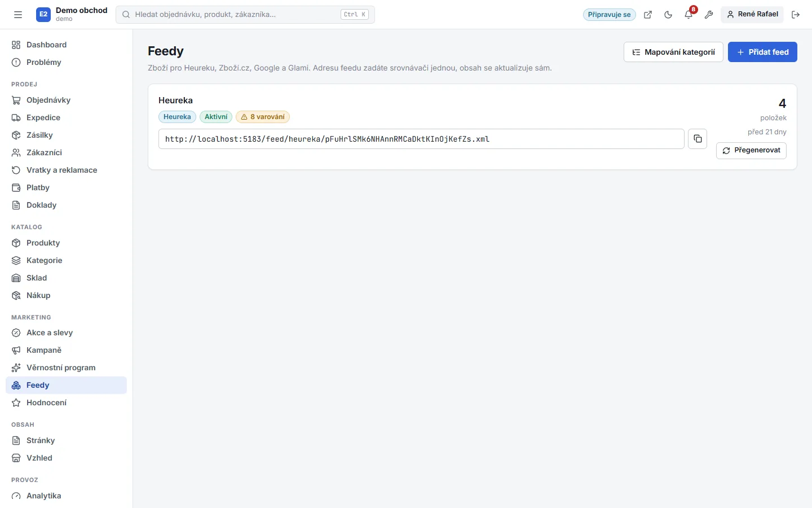812x508 pixels.
Task: Open Mapování kategorií
Action: (x=673, y=52)
